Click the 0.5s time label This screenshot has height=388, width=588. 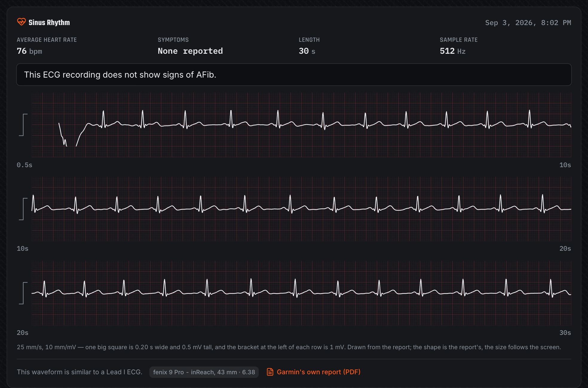tap(24, 165)
